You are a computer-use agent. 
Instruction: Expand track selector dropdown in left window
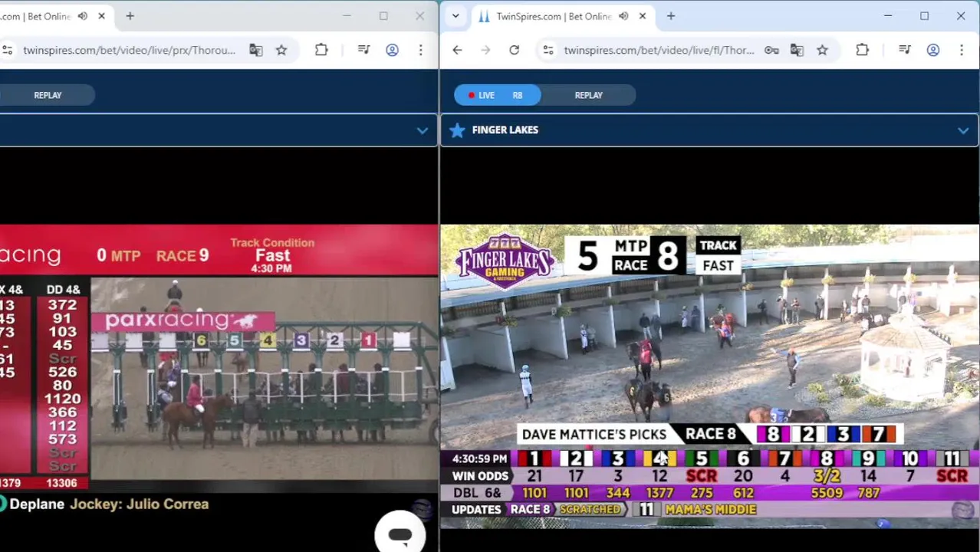(x=422, y=130)
